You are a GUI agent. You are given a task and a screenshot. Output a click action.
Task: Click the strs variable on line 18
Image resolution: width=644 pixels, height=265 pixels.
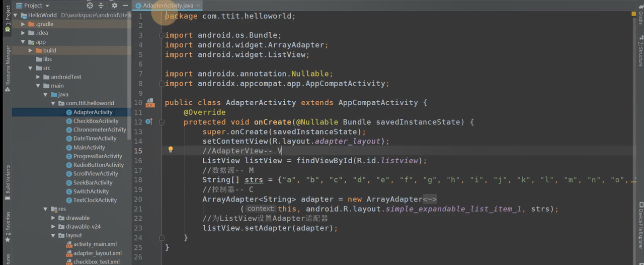point(254,180)
